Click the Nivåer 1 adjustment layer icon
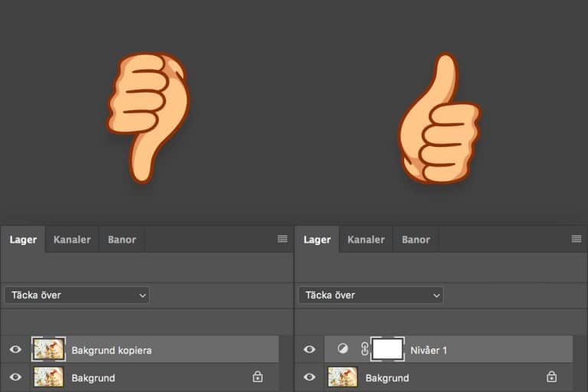Screen dimensions: 588x392 pos(342,349)
